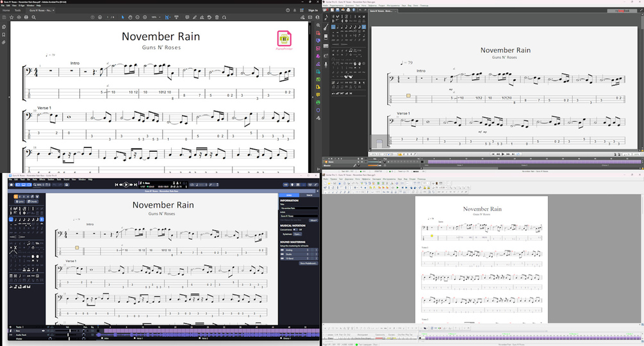
Task: Open the search magnifier in Acrobat toolbar
Action: [x=34, y=17]
